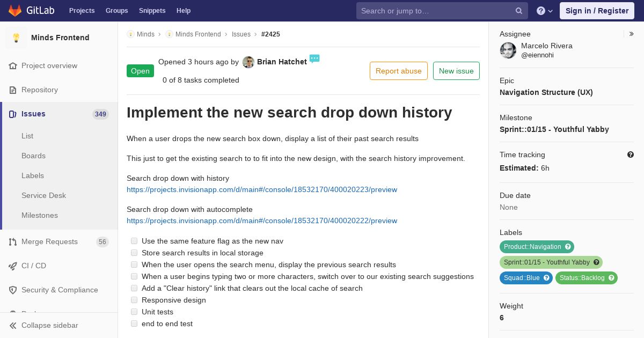Click the Status::Backlog label help icon
The height and width of the screenshot is (338, 644).
[x=611, y=278]
